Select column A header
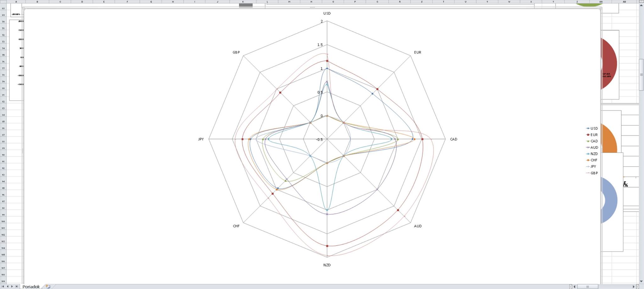The width and height of the screenshot is (644, 289). click(16, 2)
